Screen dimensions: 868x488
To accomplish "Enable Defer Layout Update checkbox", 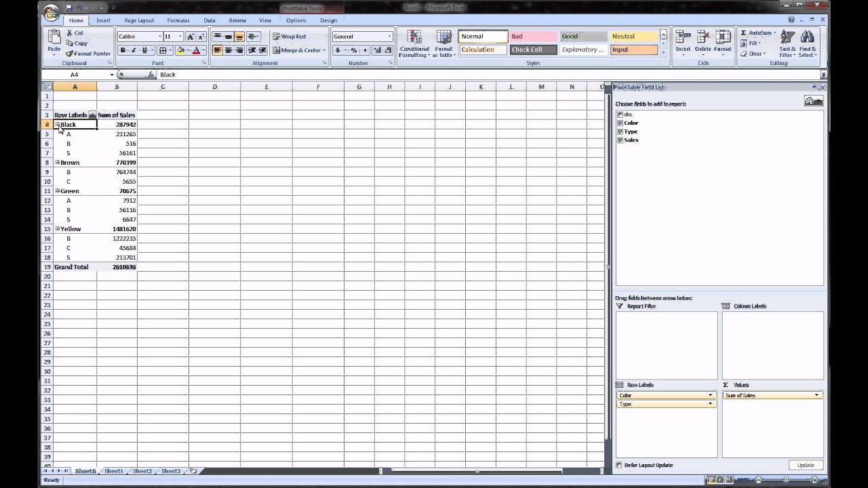I will (x=618, y=465).
